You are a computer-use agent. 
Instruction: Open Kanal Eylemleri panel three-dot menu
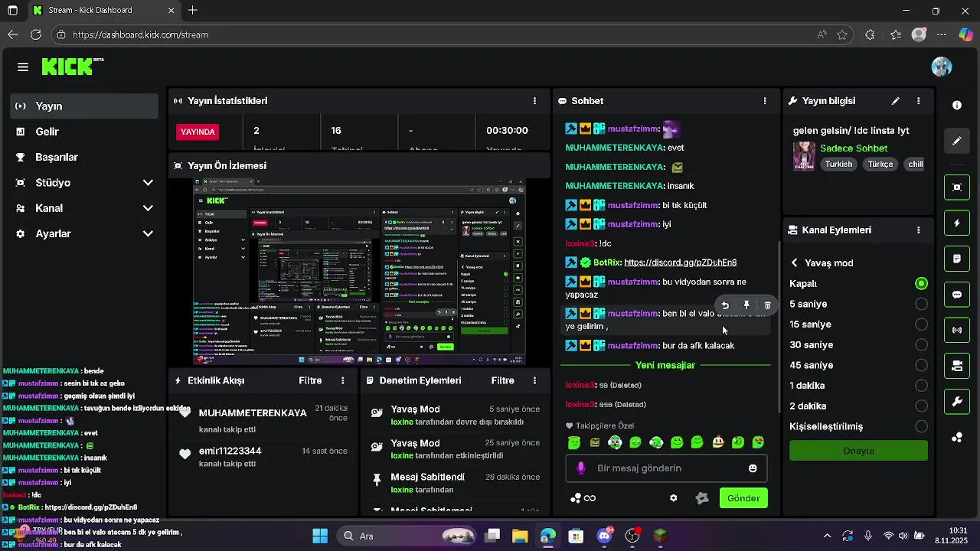(919, 230)
